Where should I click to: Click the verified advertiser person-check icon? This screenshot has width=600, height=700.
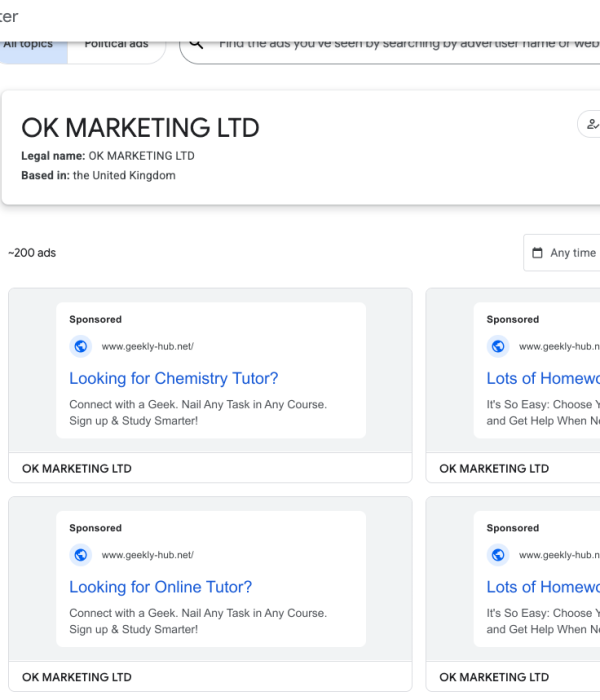[591, 125]
